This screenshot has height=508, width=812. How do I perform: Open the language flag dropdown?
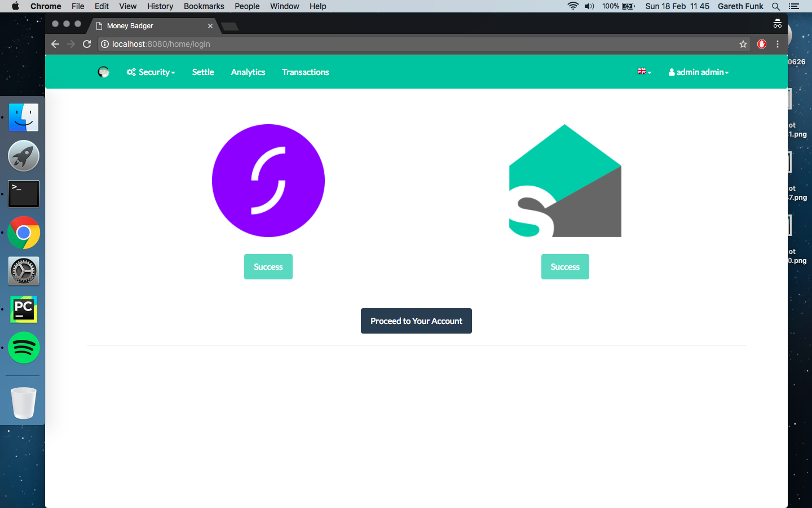(645, 72)
